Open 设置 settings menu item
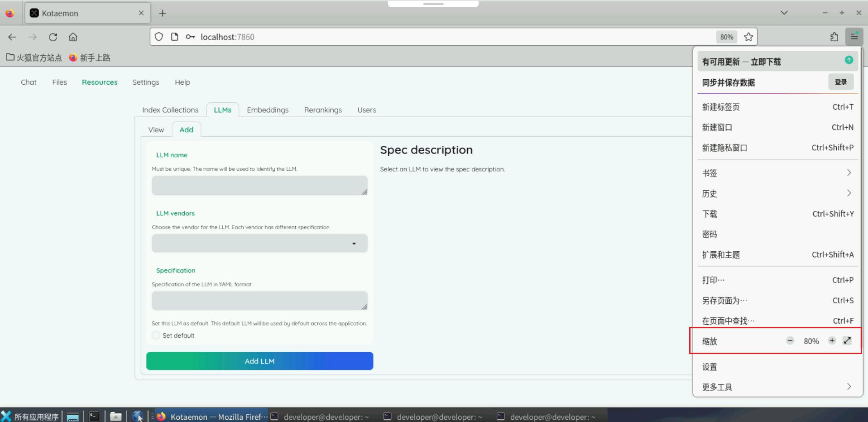 click(777, 367)
